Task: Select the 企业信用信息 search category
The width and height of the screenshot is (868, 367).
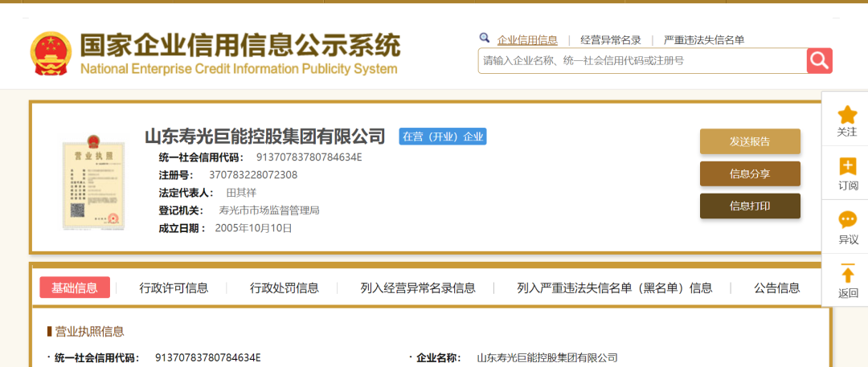Action: 527,40
